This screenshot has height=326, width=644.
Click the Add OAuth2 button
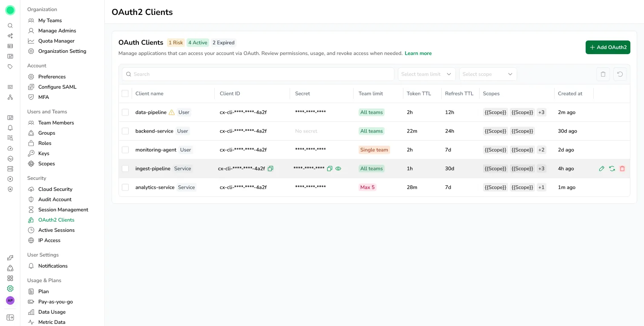tap(608, 47)
